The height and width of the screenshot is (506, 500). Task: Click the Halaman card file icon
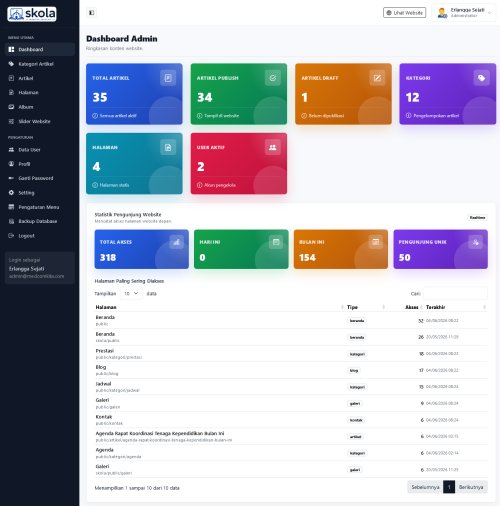pos(168,147)
